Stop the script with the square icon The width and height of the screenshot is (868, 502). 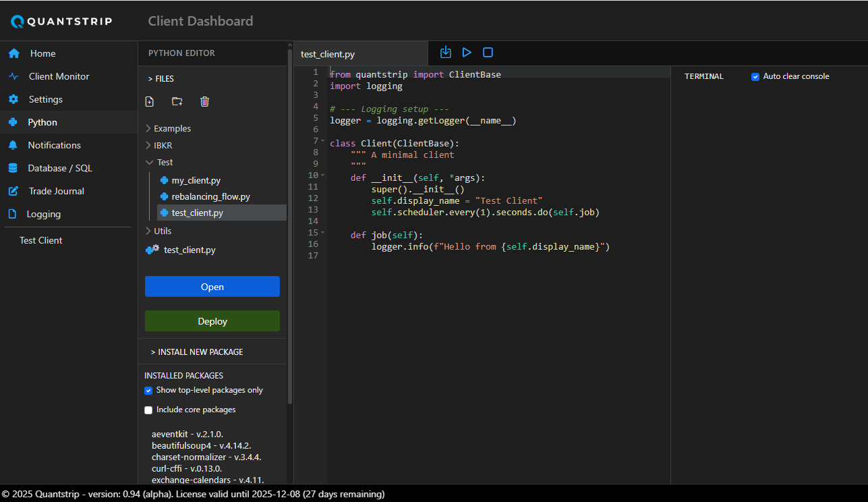pos(488,52)
